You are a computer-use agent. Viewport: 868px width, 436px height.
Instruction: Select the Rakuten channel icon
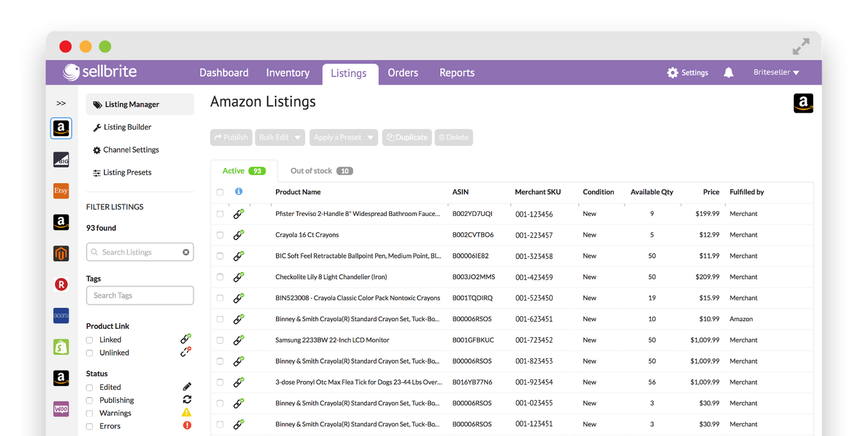tap(61, 284)
